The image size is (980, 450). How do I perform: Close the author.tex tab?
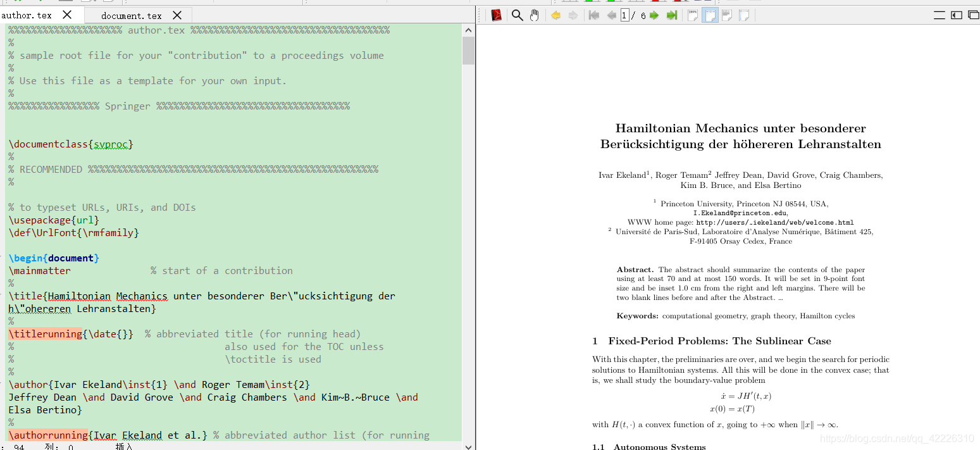coord(68,15)
